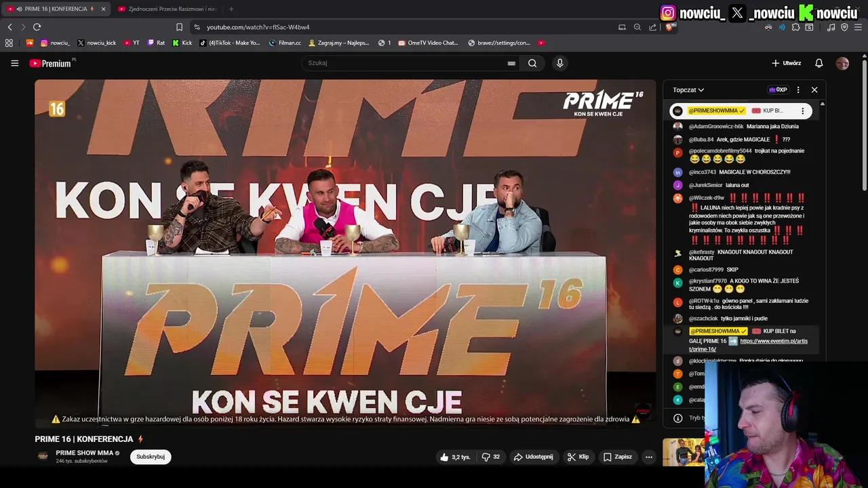Open live chat options three-dot menu
This screenshot has width=868, height=488.
tap(797, 89)
